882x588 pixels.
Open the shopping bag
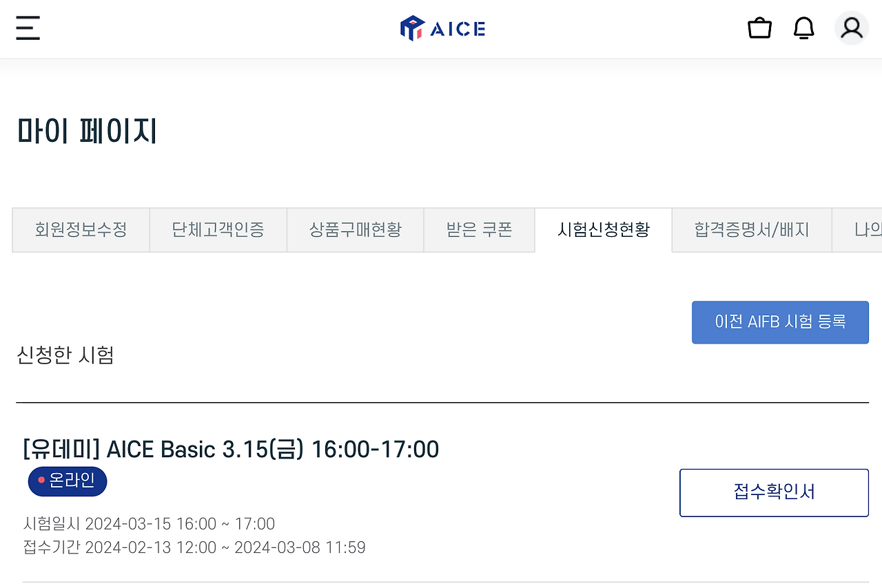[x=759, y=28]
